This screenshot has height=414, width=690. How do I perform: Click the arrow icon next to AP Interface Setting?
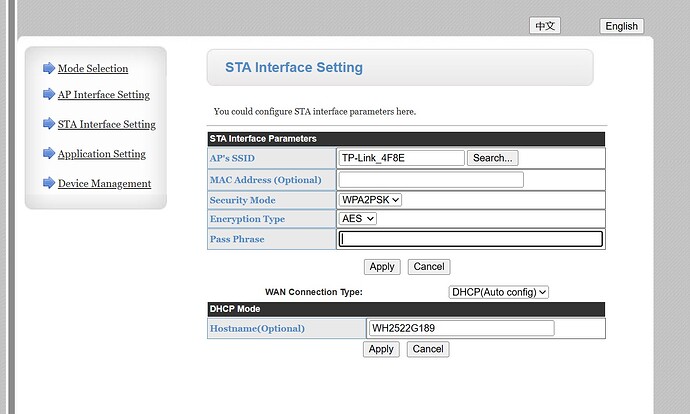coord(48,94)
